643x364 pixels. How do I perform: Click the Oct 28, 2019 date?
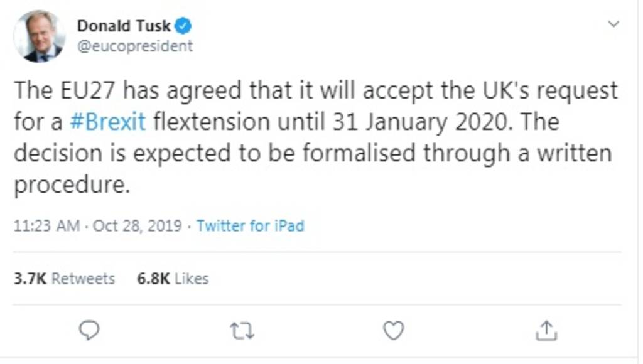pos(138,226)
